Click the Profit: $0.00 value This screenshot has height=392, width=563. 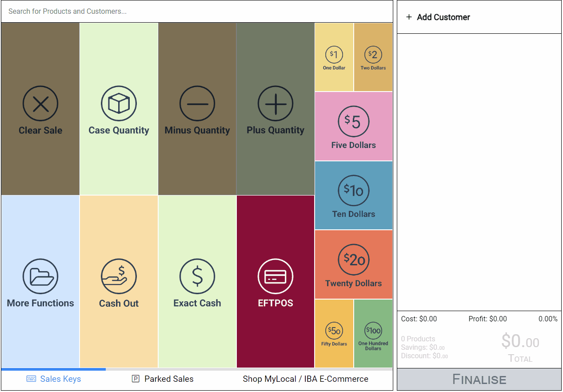(x=487, y=319)
